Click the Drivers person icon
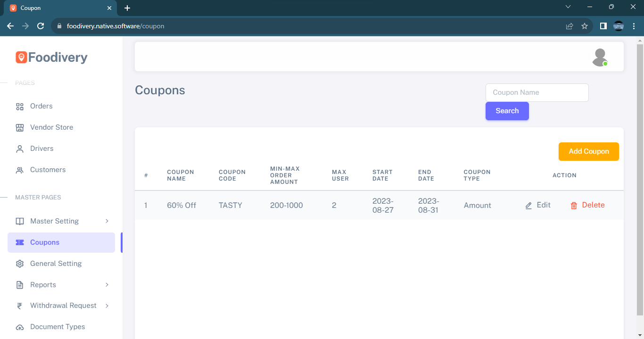Image resolution: width=644 pixels, height=339 pixels. [20, 149]
